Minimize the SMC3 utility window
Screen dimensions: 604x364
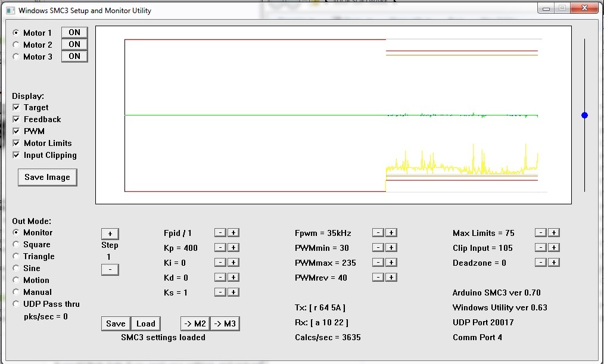click(x=546, y=8)
